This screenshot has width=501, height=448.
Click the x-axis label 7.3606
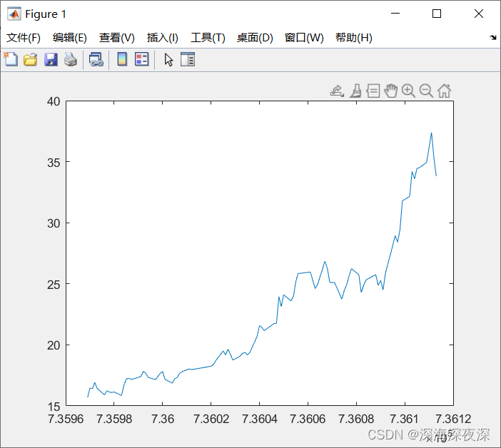point(308,419)
